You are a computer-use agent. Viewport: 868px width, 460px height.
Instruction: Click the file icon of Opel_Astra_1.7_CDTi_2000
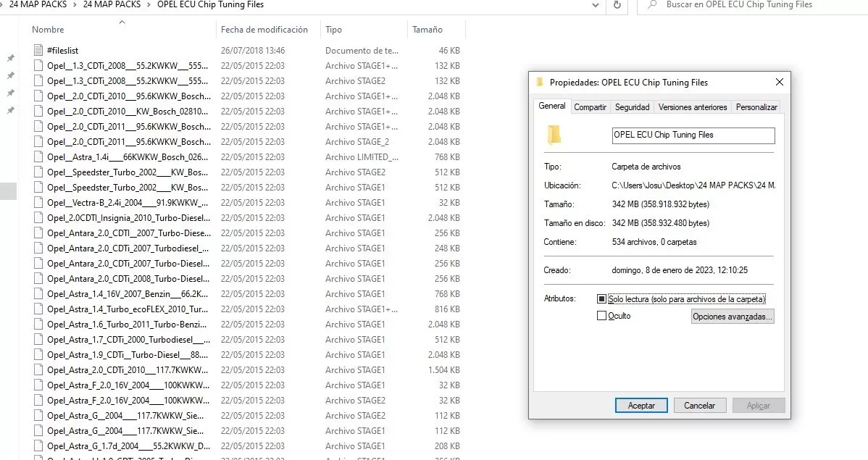point(38,340)
